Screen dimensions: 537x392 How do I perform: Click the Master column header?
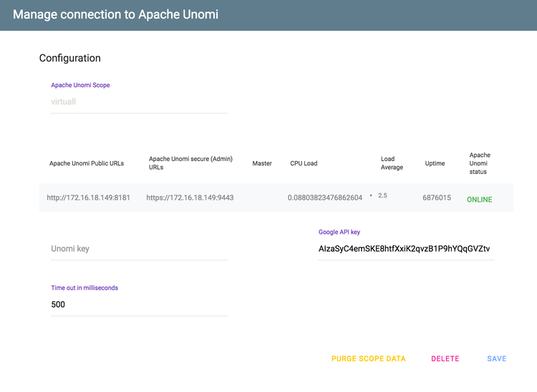[x=262, y=164]
